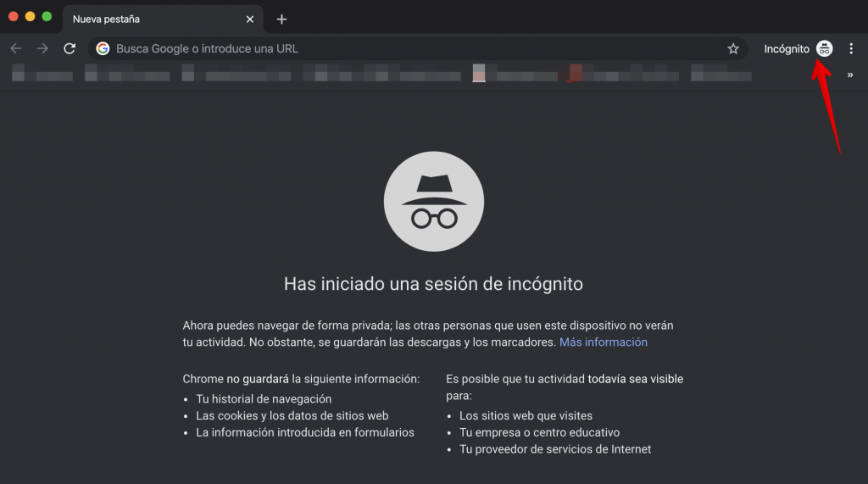Reload the page with refresh icon
The width and height of the screenshot is (868, 484).
(70, 48)
